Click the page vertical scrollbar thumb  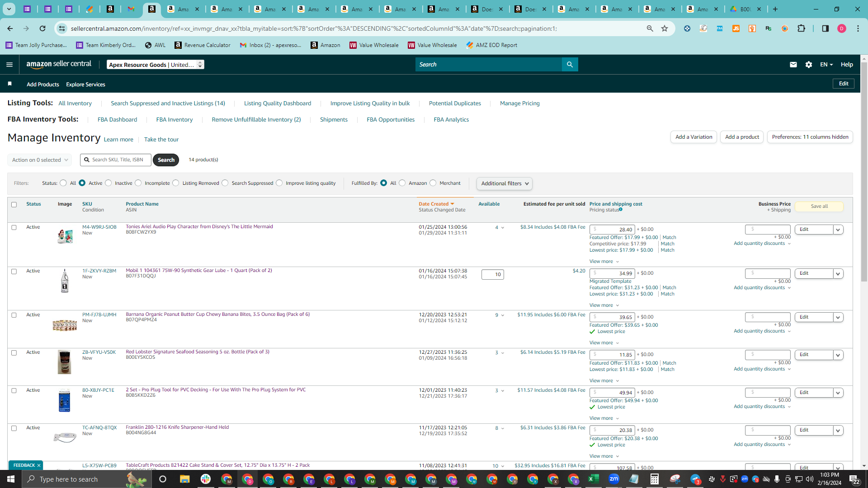point(864,172)
